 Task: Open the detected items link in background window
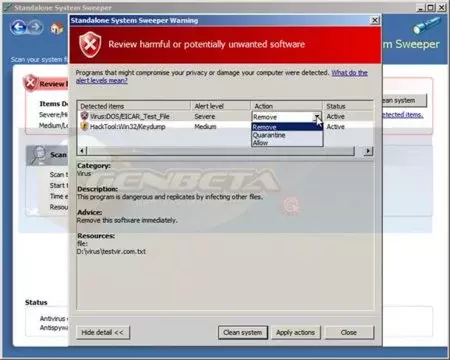coord(402,115)
